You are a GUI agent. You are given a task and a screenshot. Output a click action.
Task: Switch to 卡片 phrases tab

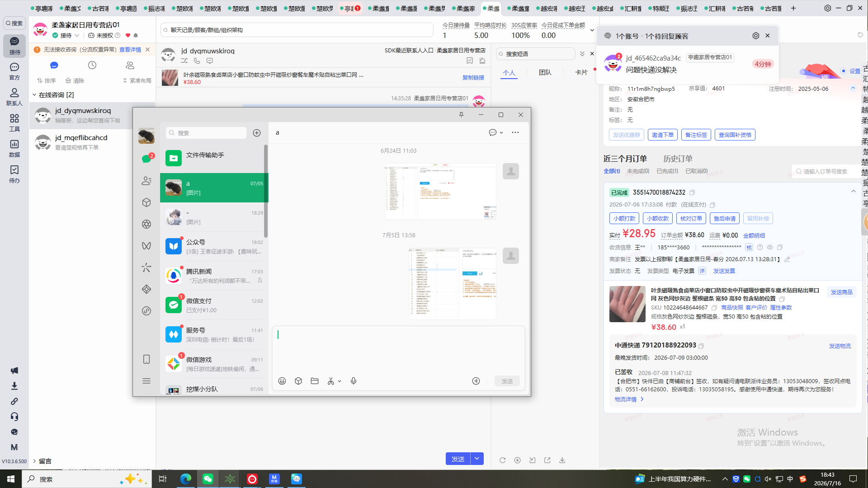(581, 72)
